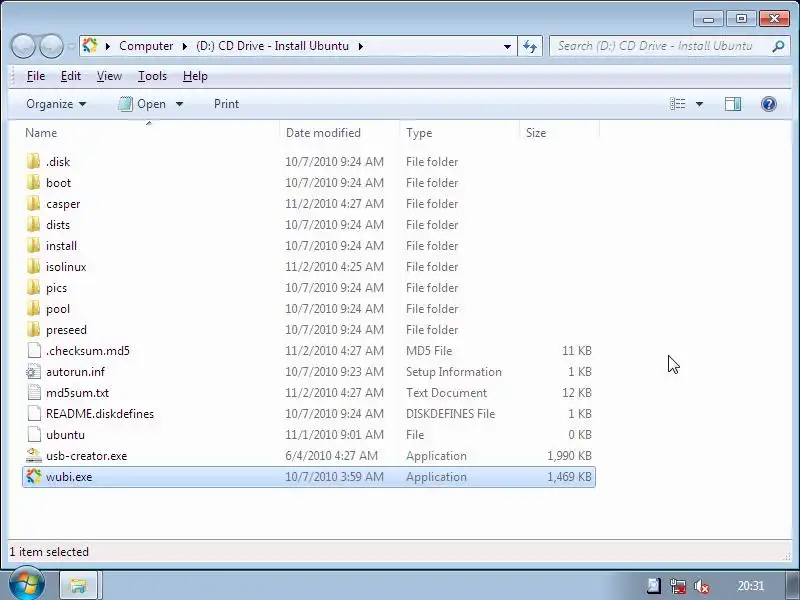The height and width of the screenshot is (600, 800).
Task: Open the Windows Start orb
Action: [26, 583]
